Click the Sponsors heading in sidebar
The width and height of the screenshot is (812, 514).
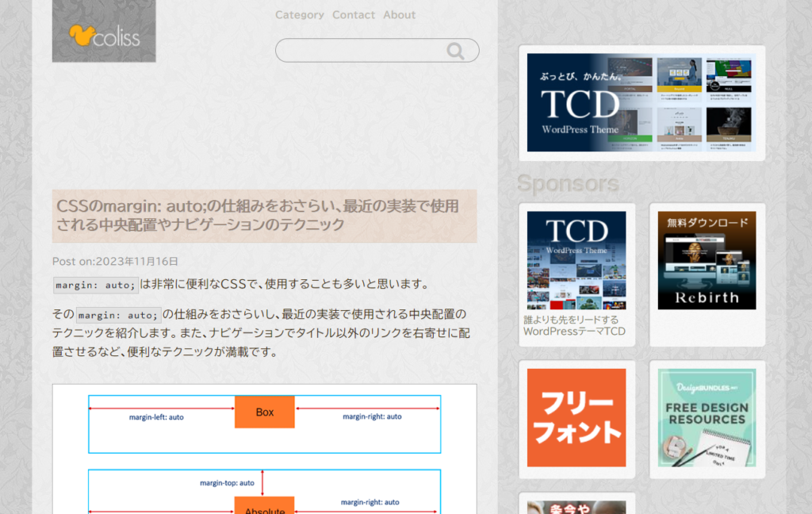(568, 183)
